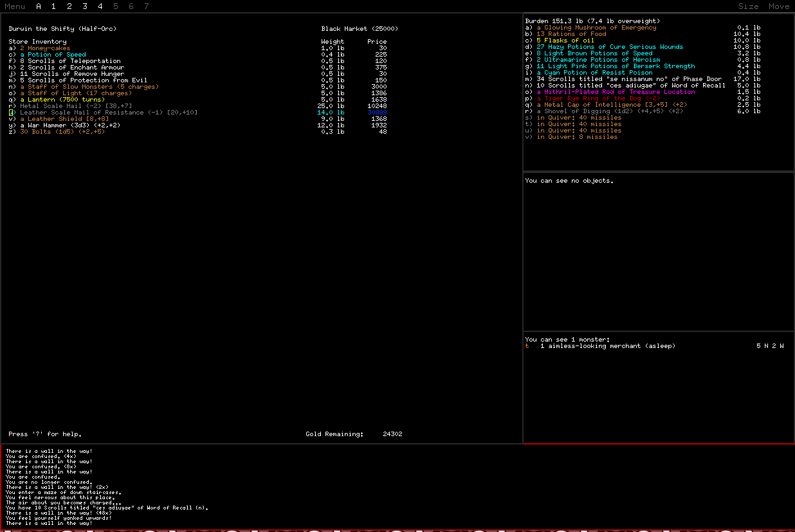Screen dimensions: 795x532
Task: Click the Gold Remaining 24302 value
Action: [392, 434]
